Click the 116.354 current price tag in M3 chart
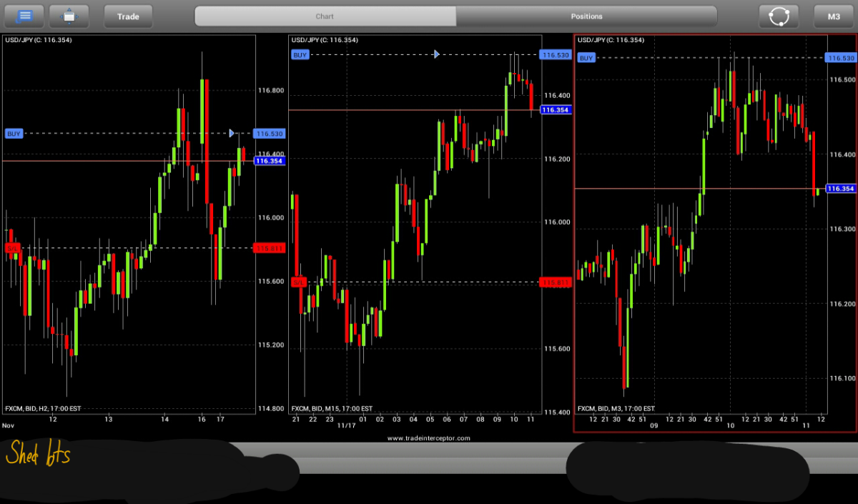The image size is (858, 504). point(840,189)
